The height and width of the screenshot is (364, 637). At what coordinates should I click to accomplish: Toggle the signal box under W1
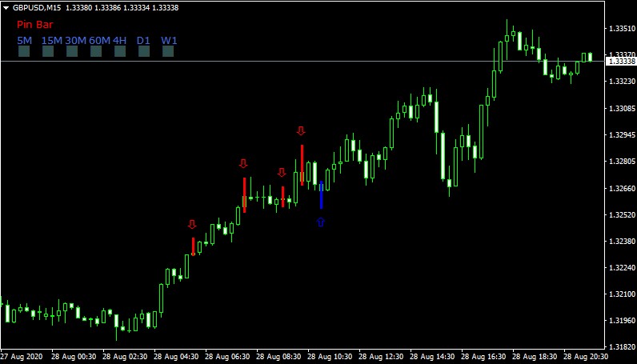pyautogui.click(x=168, y=52)
